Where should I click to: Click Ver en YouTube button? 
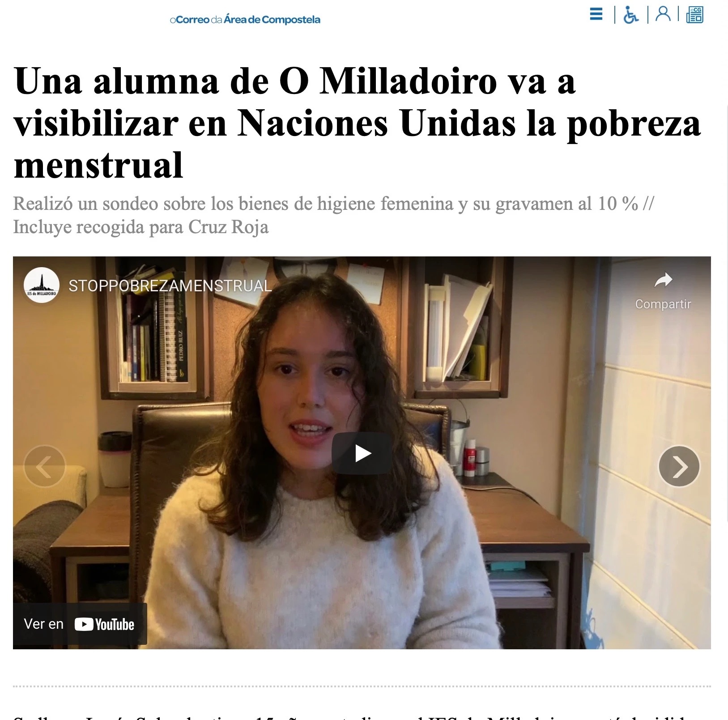click(x=80, y=624)
